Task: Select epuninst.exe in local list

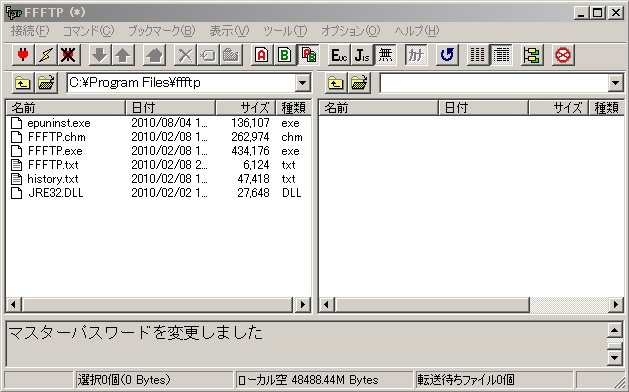Action: point(59,123)
